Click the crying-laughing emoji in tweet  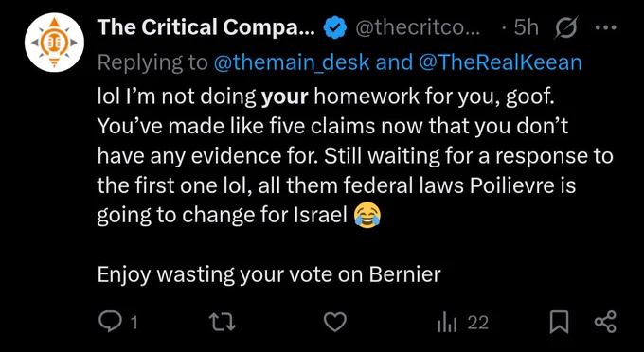pos(367,216)
